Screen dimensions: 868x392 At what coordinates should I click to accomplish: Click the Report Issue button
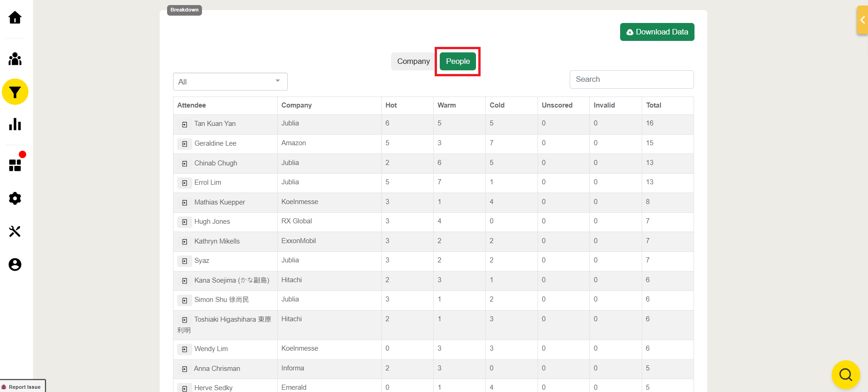[23, 386]
